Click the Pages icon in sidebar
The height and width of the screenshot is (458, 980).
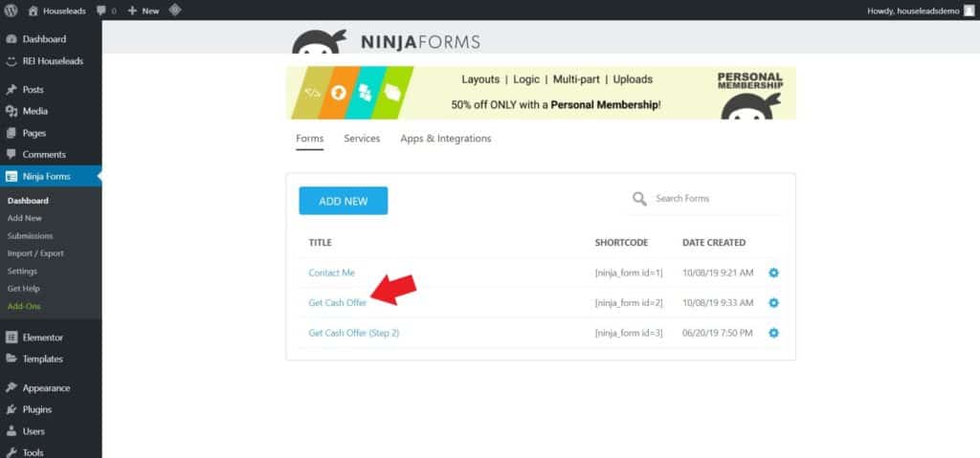[x=11, y=133]
